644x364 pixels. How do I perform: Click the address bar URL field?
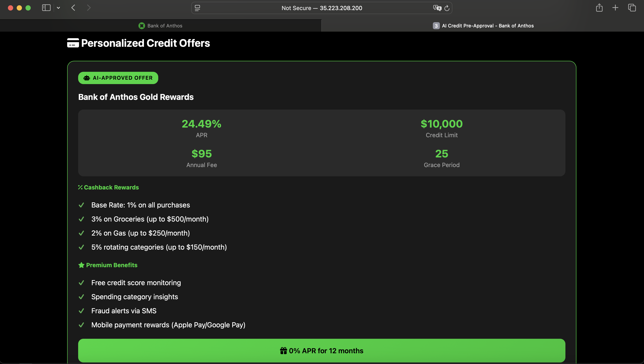(322, 8)
